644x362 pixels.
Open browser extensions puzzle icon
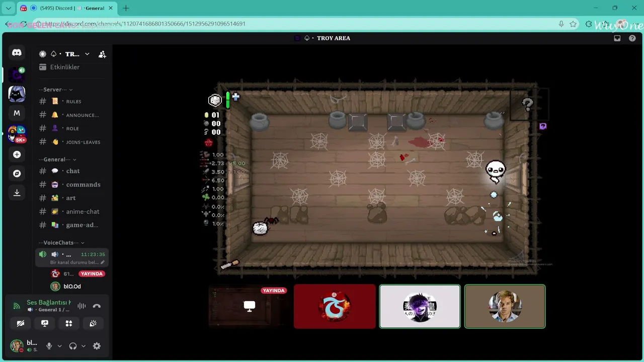589,24
